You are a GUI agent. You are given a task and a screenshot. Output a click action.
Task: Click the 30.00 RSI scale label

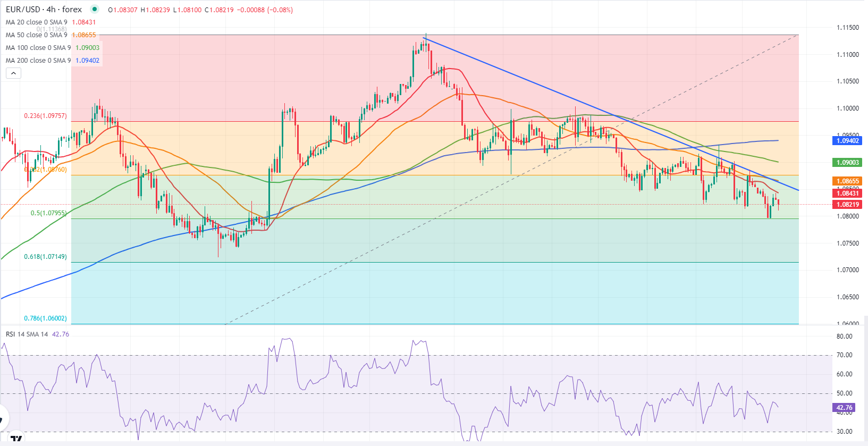844,432
